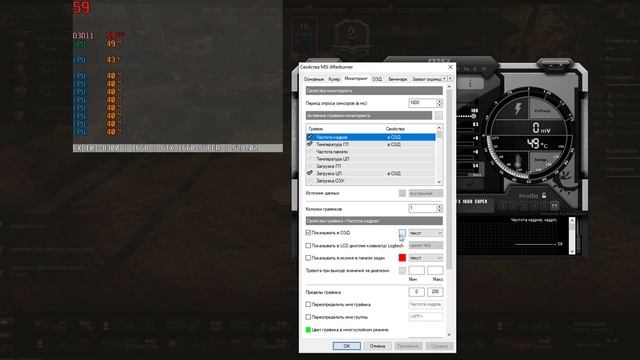Click the alarm Мин value field
This screenshot has width=640, height=360.
[x=416, y=270]
